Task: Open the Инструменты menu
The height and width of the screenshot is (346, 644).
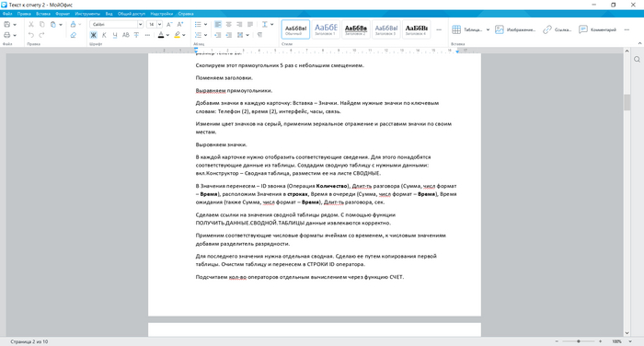Action: pos(87,14)
